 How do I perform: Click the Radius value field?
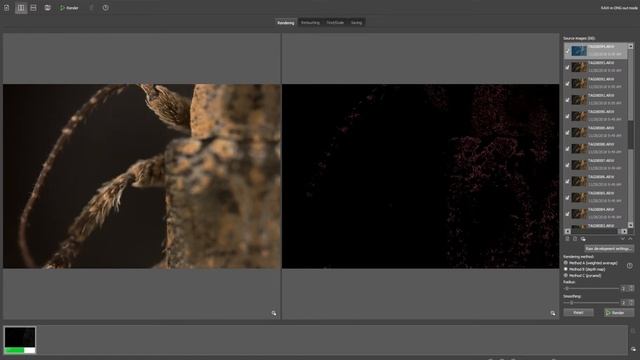click(x=623, y=289)
